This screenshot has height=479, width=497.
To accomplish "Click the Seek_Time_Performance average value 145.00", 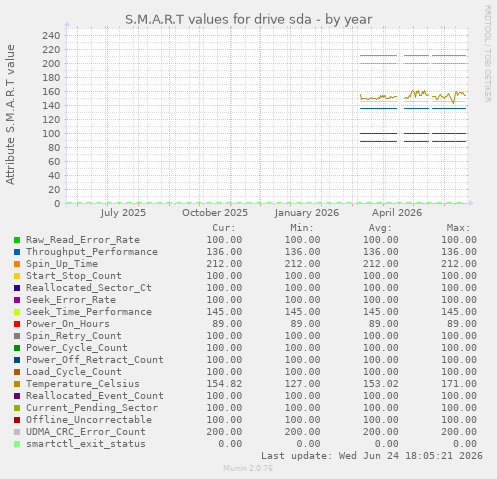I will click(x=381, y=312).
